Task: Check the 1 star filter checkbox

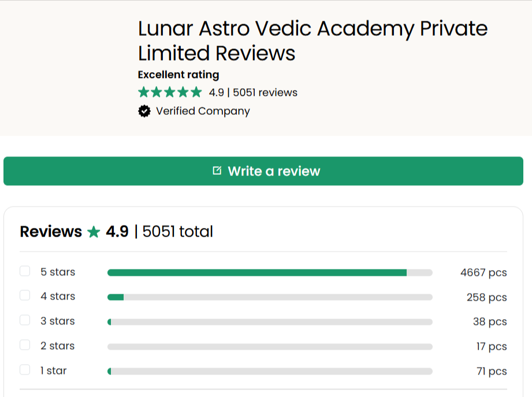Action: tap(25, 370)
